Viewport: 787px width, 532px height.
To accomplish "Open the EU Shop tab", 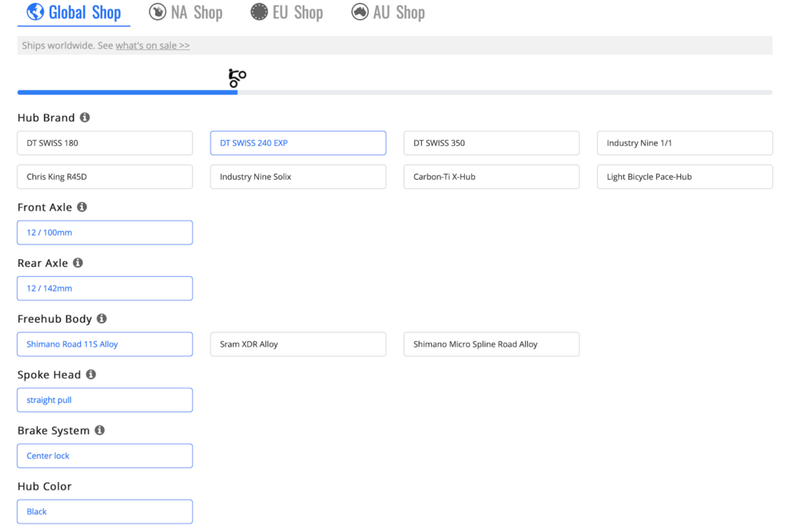I will pyautogui.click(x=287, y=12).
